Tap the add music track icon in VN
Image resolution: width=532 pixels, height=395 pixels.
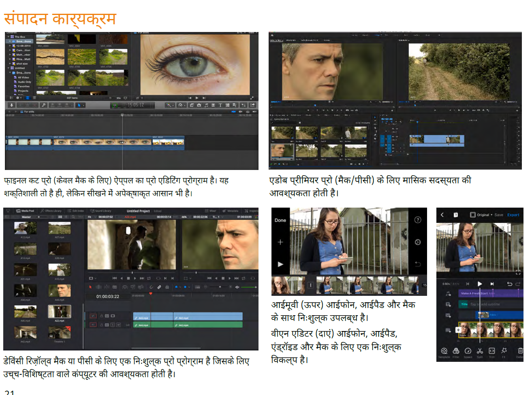[448, 294]
